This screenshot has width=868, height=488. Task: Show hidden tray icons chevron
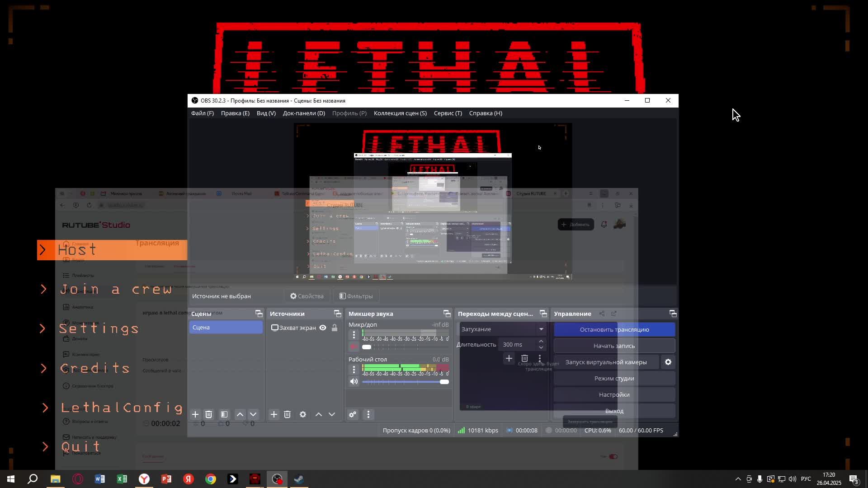(738, 479)
